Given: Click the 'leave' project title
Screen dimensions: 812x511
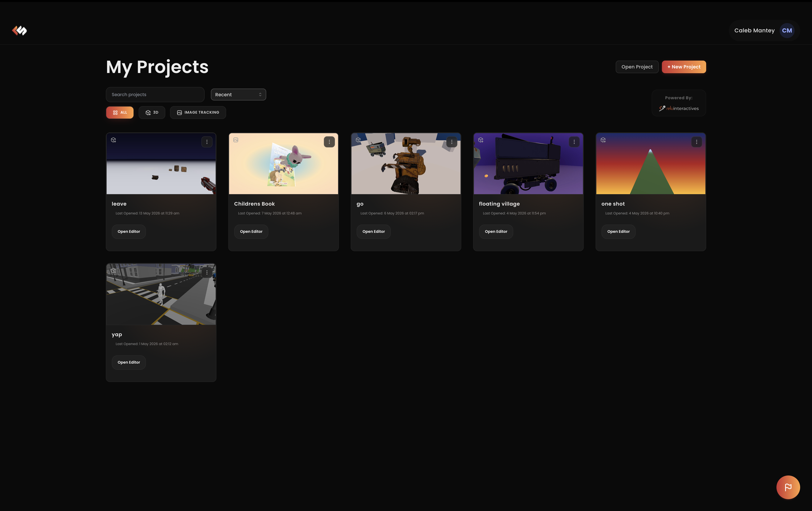Looking at the screenshot, I should coord(119,204).
